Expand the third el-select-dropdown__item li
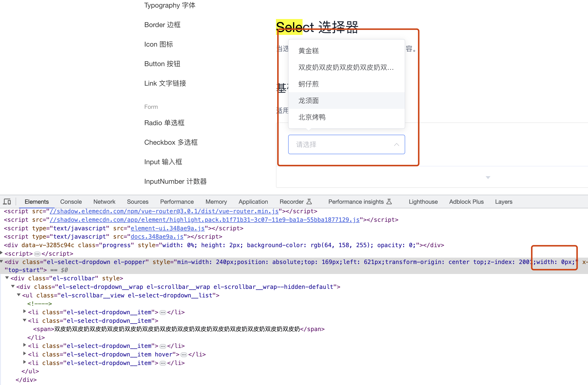588x385 pixels. (x=24, y=345)
